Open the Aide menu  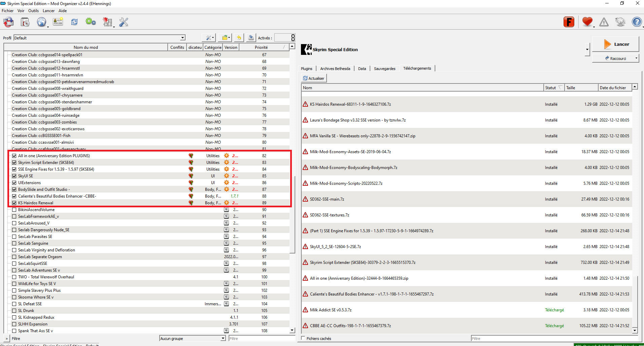(x=63, y=11)
